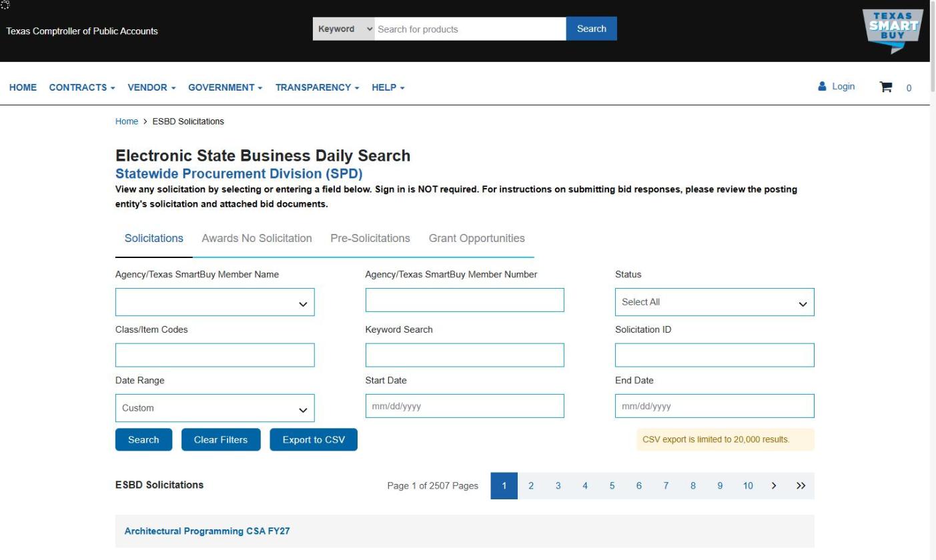
Task: Click the CSV export limit notice
Action: 725,439
